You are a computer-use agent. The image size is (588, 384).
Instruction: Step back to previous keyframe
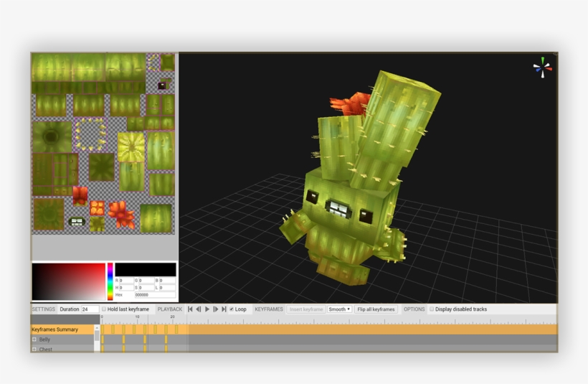[x=199, y=309]
